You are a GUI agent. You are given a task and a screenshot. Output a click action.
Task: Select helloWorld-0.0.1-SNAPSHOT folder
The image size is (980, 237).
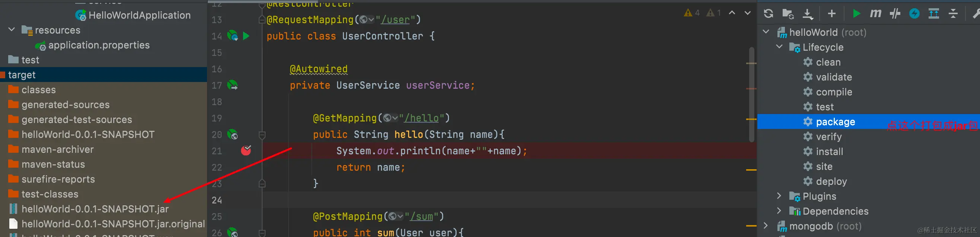pyautogui.click(x=82, y=134)
